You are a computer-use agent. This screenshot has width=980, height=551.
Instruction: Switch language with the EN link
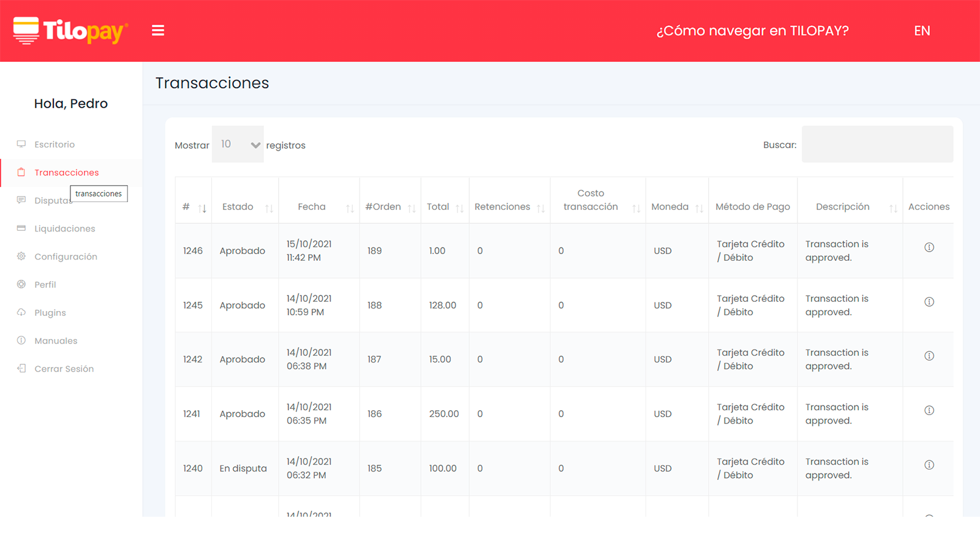922,31
